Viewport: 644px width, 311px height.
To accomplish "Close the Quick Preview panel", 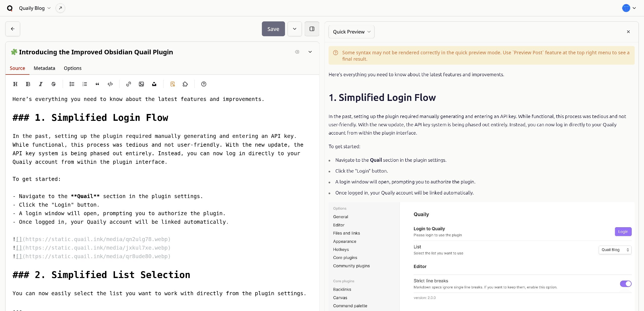I will pyautogui.click(x=628, y=32).
